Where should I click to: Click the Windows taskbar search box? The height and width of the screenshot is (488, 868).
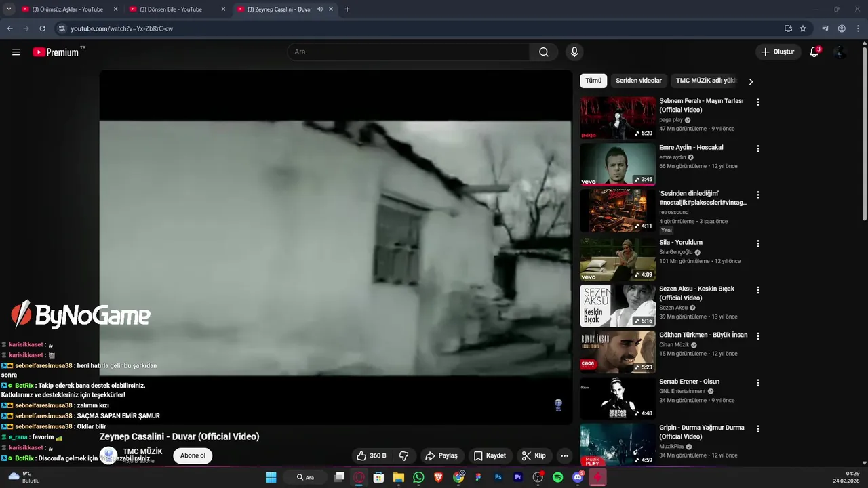click(x=305, y=477)
